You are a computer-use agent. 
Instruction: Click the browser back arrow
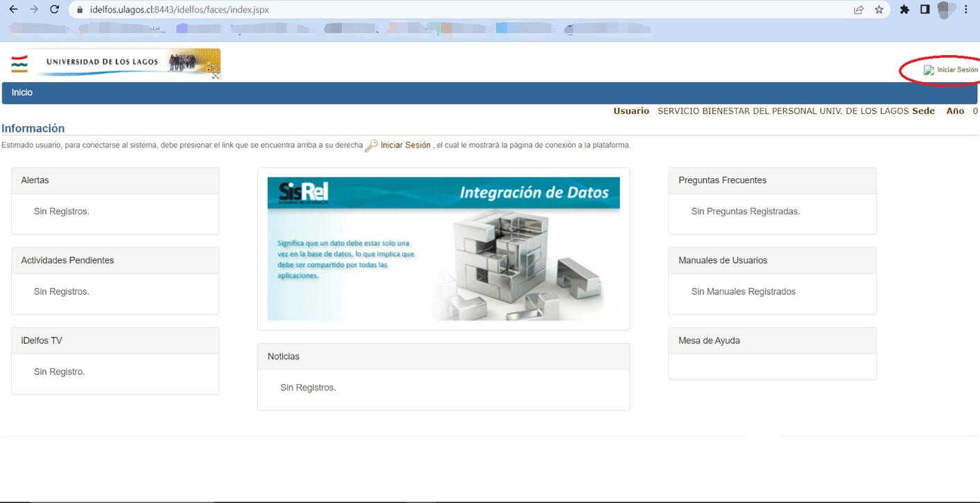click(13, 10)
